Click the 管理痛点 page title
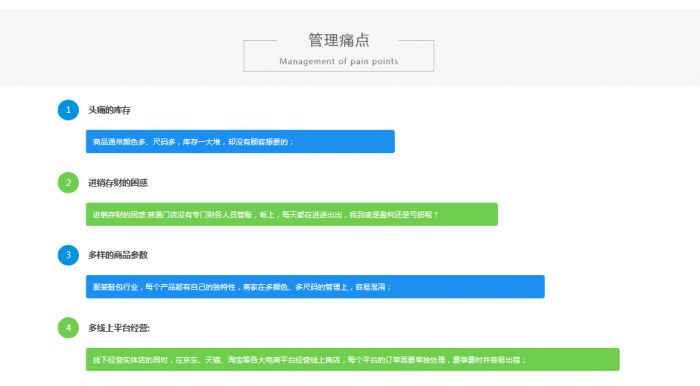This screenshot has width=700, height=386. (339, 40)
